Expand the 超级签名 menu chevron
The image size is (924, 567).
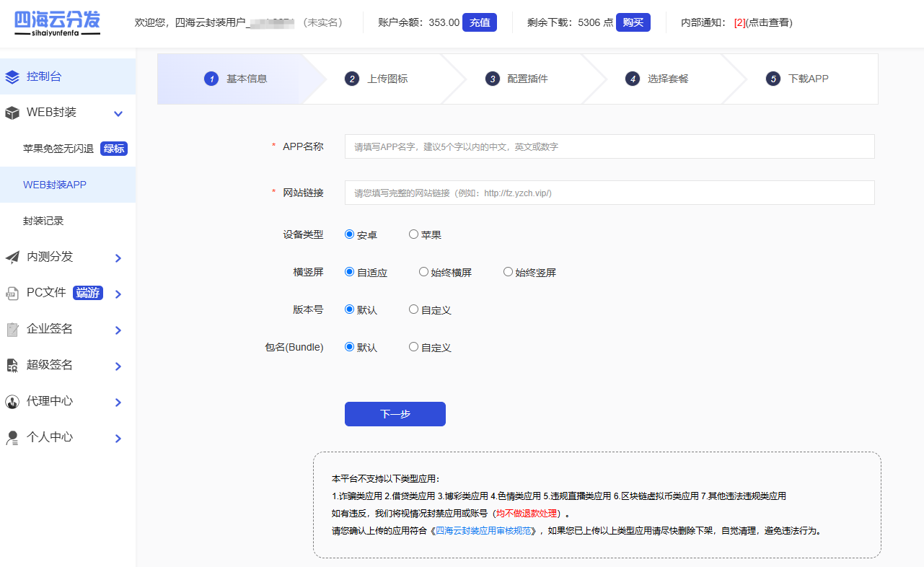(118, 366)
